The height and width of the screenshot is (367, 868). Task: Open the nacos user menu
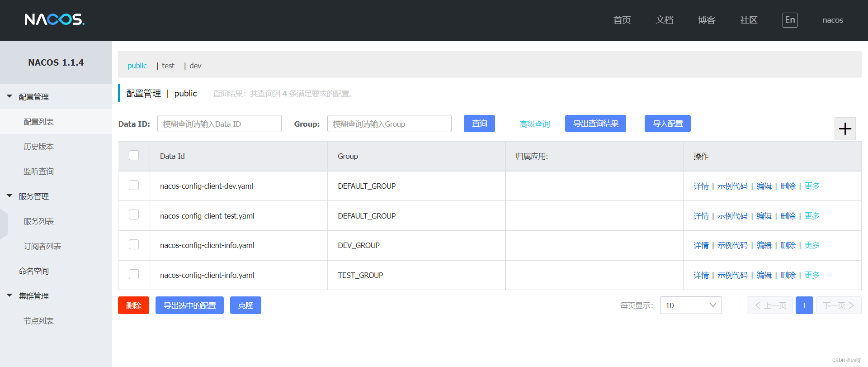[833, 20]
